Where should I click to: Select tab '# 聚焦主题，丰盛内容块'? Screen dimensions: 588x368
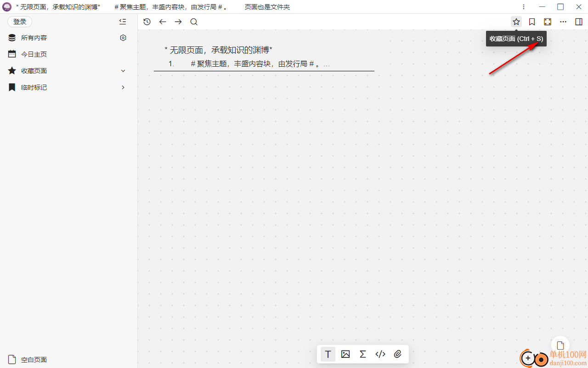[x=171, y=7]
